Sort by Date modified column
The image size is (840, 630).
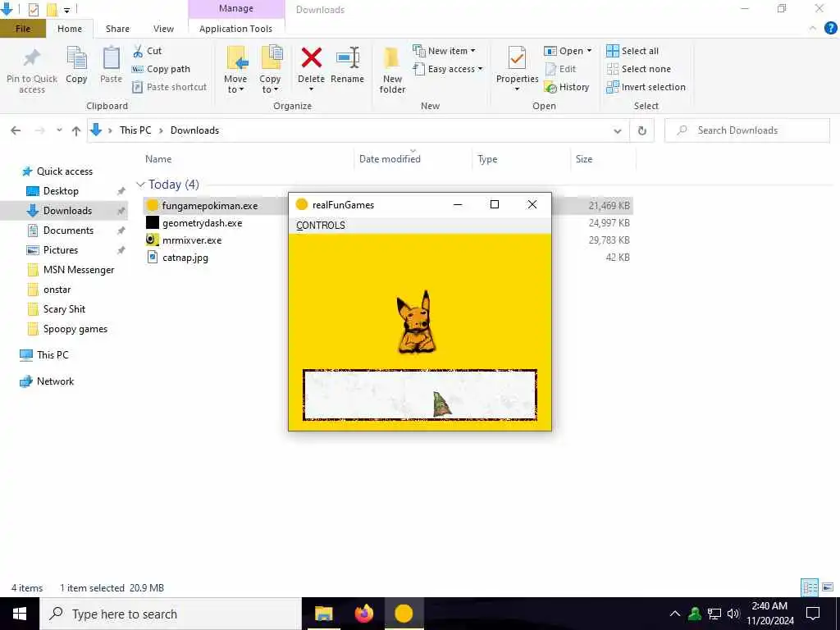[390, 159]
